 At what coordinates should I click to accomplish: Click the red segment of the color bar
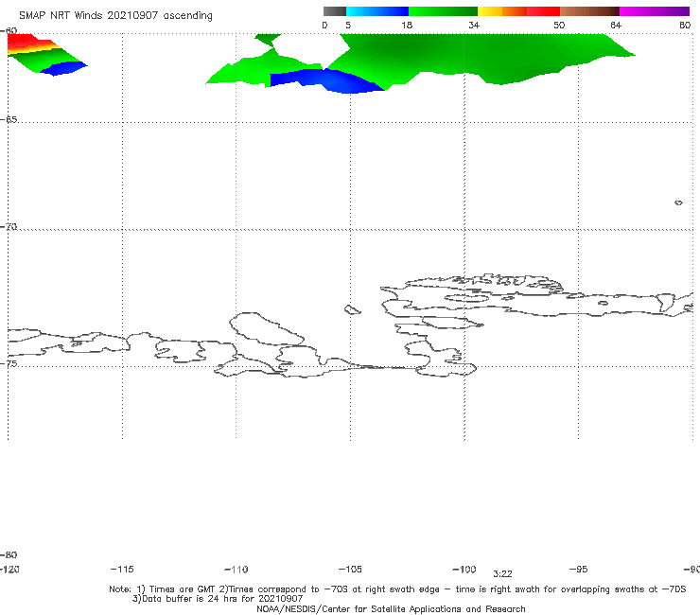(543, 11)
